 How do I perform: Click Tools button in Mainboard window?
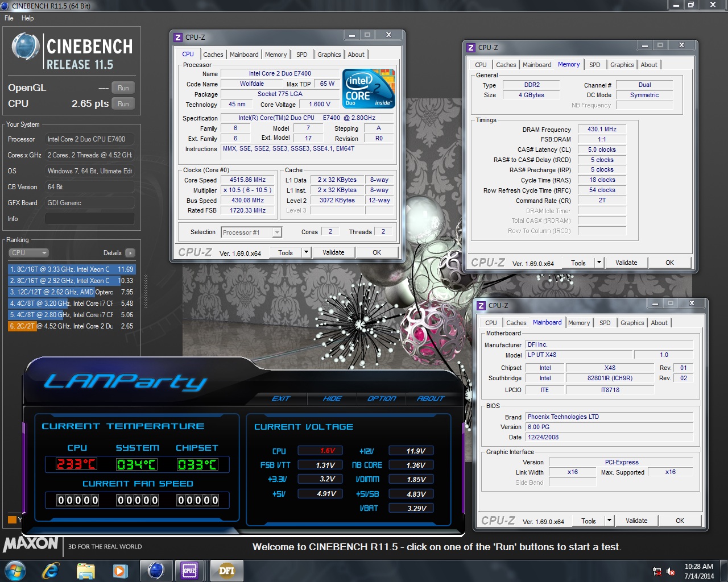pos(589,521)
